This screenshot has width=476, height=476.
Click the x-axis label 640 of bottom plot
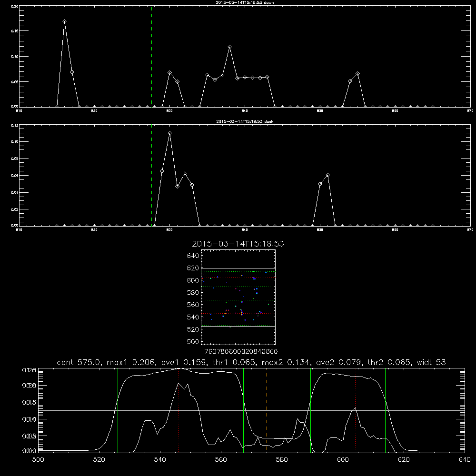[x=465, y=460]
